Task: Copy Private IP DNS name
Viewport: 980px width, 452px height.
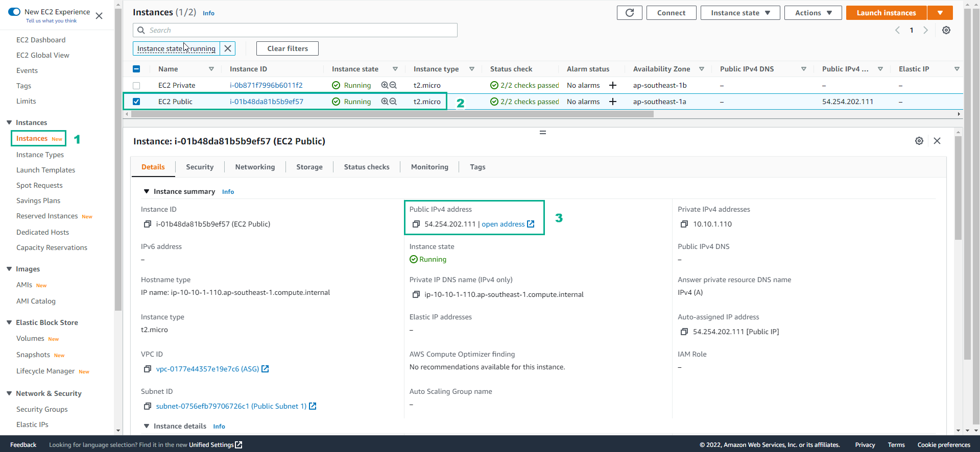Action: click(416, 294)
